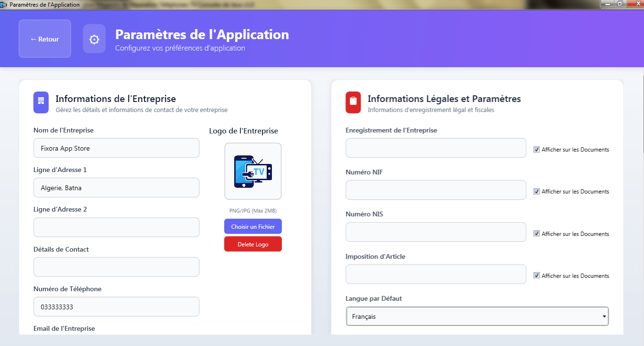Screen dimensions: 644x346
Task: Click the Paramètres de l'Application title bar icon
Action: click(5, 4)
